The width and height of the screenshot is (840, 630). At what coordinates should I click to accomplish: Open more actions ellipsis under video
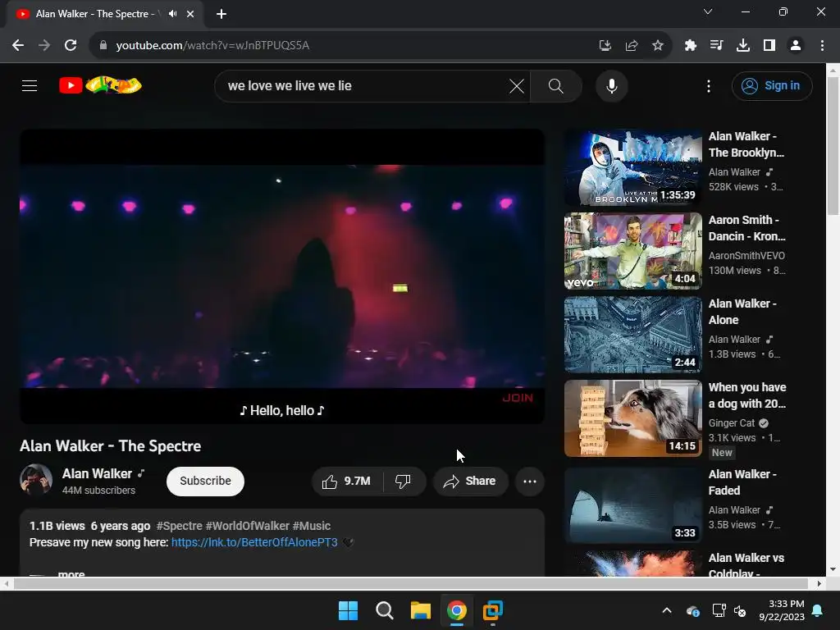(529, 481)
